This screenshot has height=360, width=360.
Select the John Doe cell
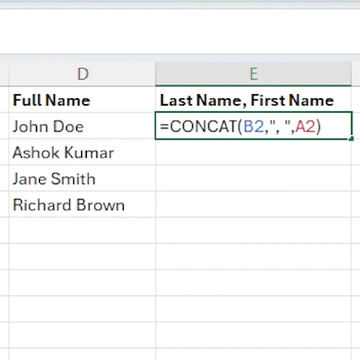click(x=82, y=126)
